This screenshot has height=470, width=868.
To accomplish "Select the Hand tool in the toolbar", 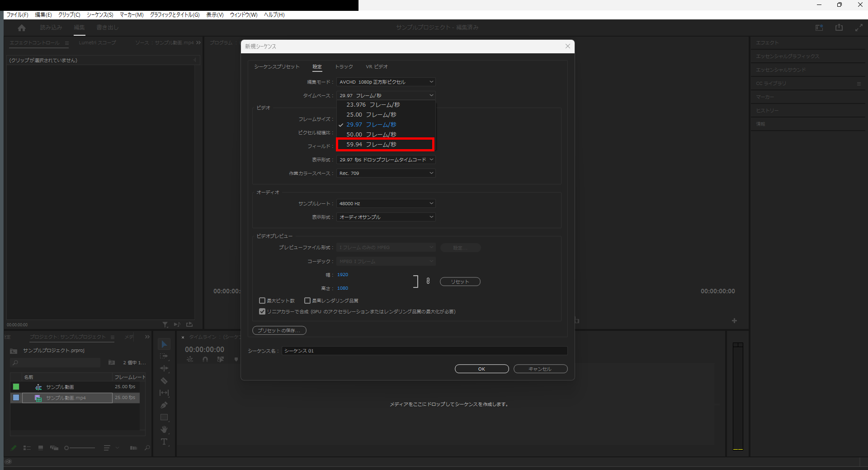I will point(164,429).
